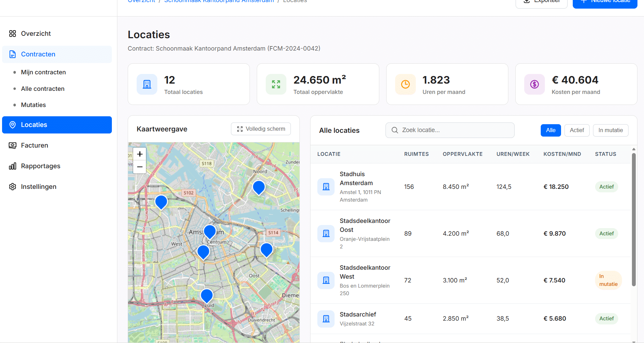
Task: Zoom in on the map with the plus control
Action: tap(139, 154)
